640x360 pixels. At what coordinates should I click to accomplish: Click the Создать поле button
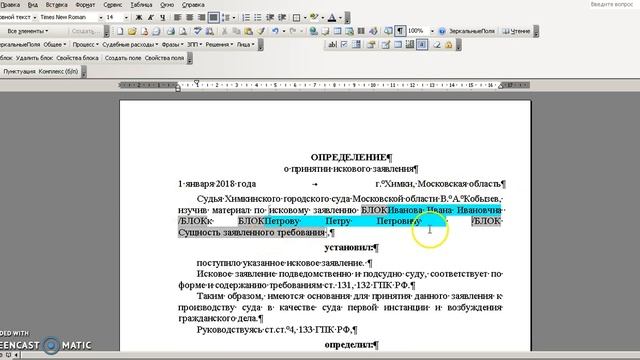(123, 58)
